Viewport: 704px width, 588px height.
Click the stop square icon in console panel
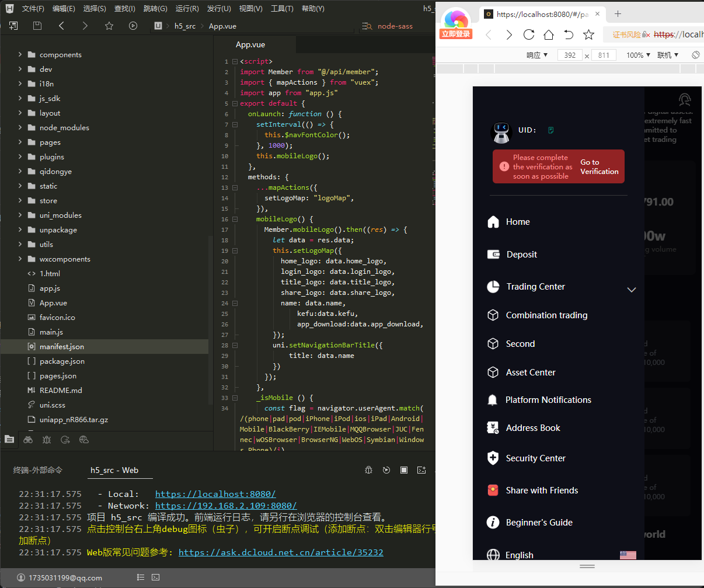403,470
